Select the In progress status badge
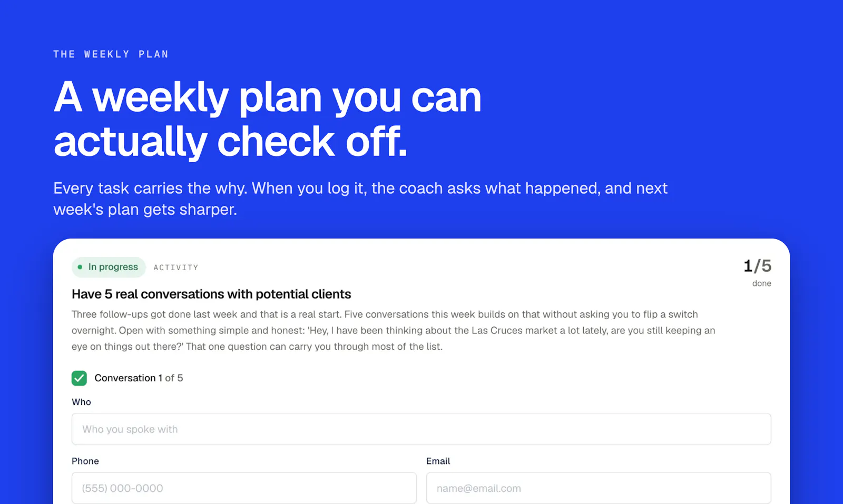This screenshot has height=504, width=843. pos(109,267)
